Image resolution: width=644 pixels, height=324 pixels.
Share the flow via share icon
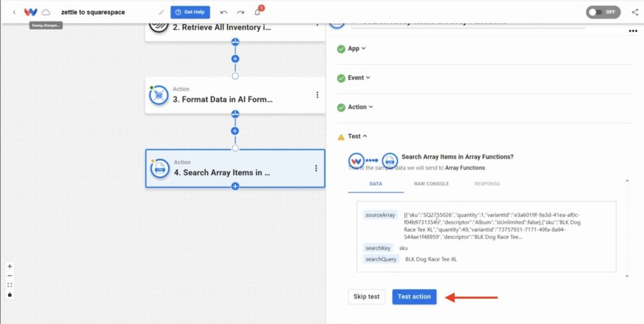click(635, 13)
